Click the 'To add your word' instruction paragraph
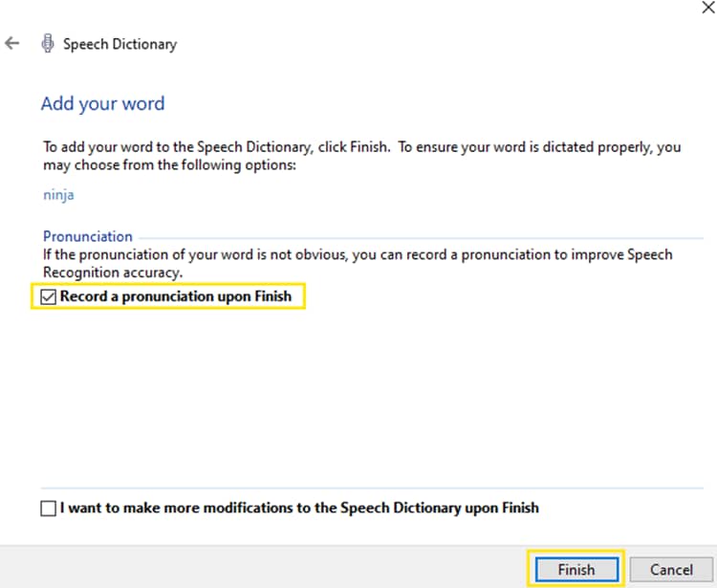Viewport: 717px width, 588px height. pyautogui.click(x=362, y=156)
